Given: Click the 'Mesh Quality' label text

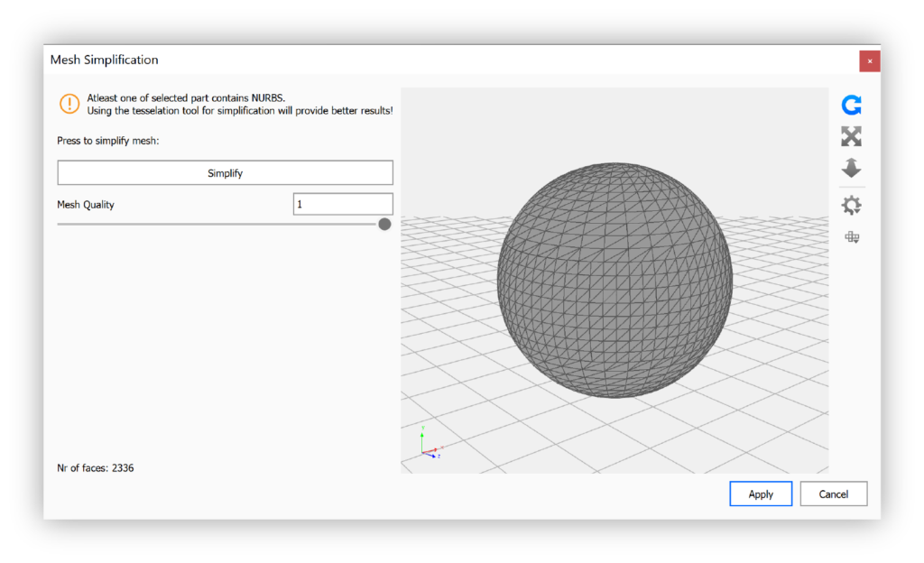Looking at the screenshot, I should (86, 205).
